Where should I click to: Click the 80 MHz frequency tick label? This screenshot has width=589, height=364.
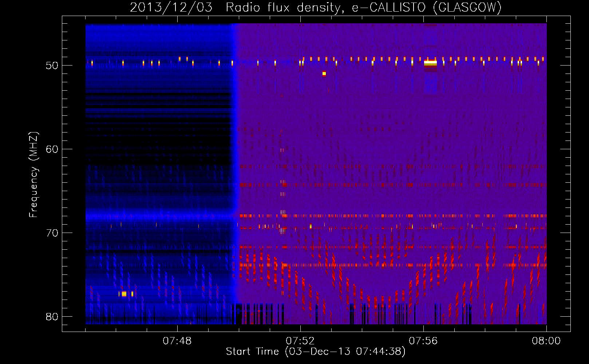(52, 317)
